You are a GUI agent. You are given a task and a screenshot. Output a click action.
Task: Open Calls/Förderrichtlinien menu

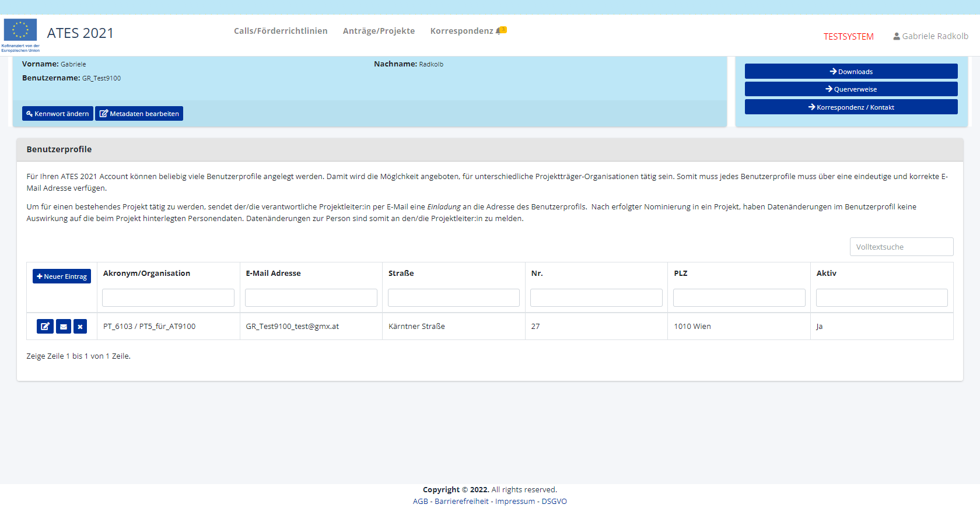coord(281,31)
